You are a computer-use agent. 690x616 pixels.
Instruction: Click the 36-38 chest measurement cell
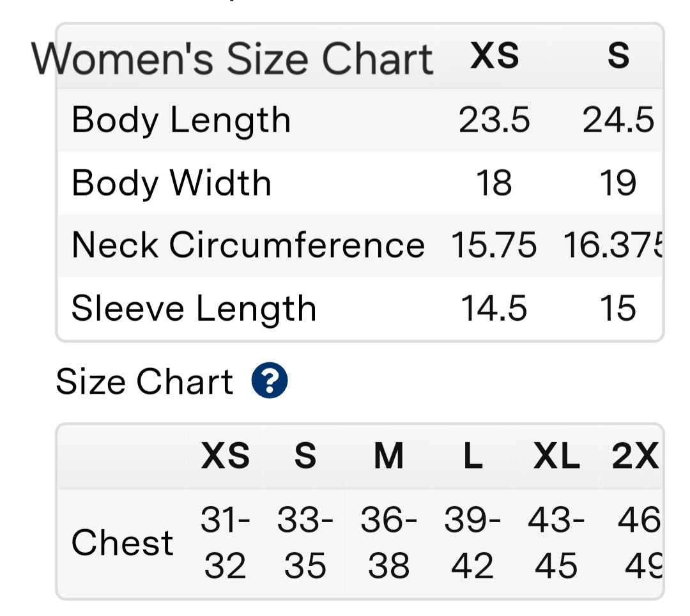click(388, 543)
